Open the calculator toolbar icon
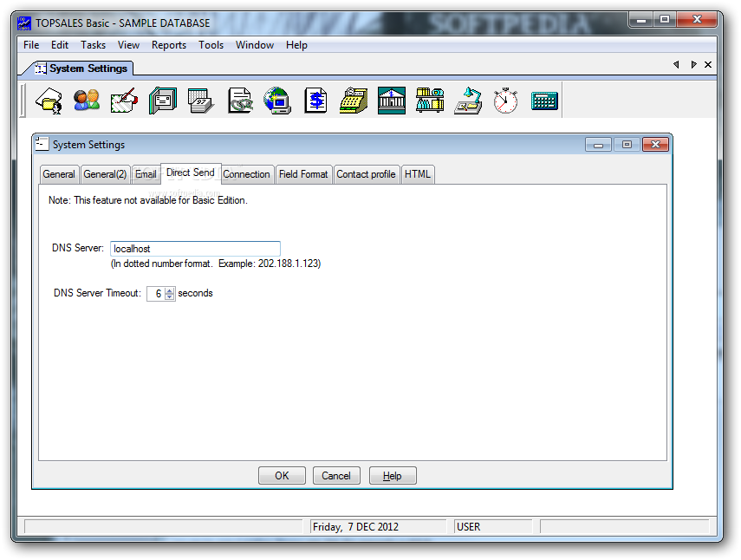Screen dimensions: 741x560 (544, 101)
